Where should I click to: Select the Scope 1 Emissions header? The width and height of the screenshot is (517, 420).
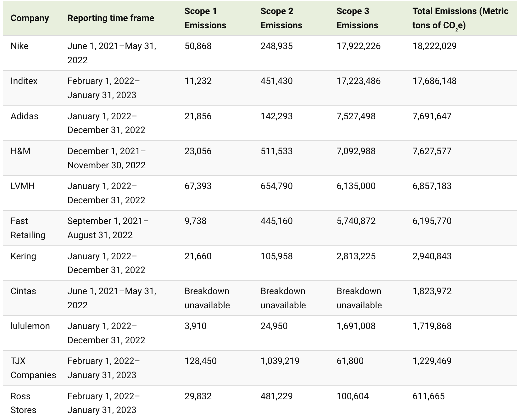205,18
